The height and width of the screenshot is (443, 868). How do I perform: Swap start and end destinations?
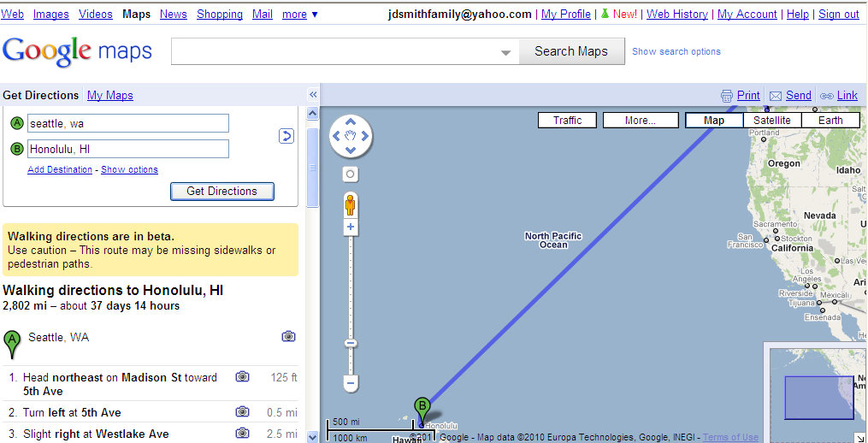tap(286, 136)
